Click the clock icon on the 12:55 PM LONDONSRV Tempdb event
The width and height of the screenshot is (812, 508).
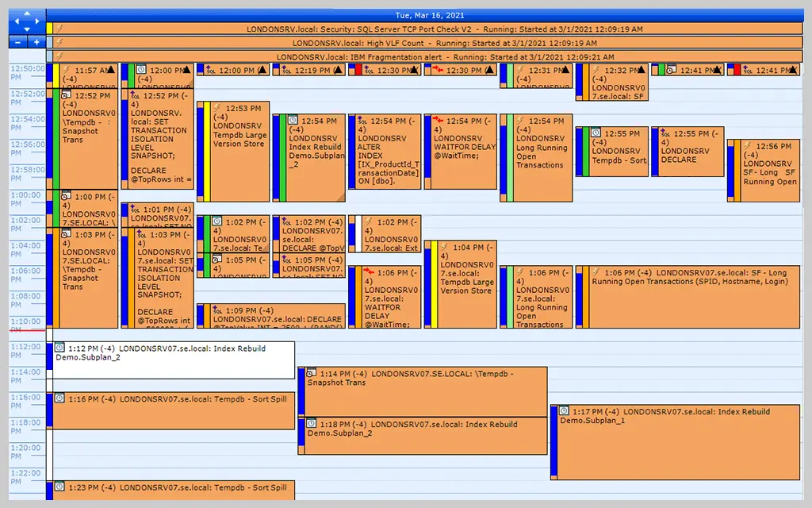tap(596, 133)
